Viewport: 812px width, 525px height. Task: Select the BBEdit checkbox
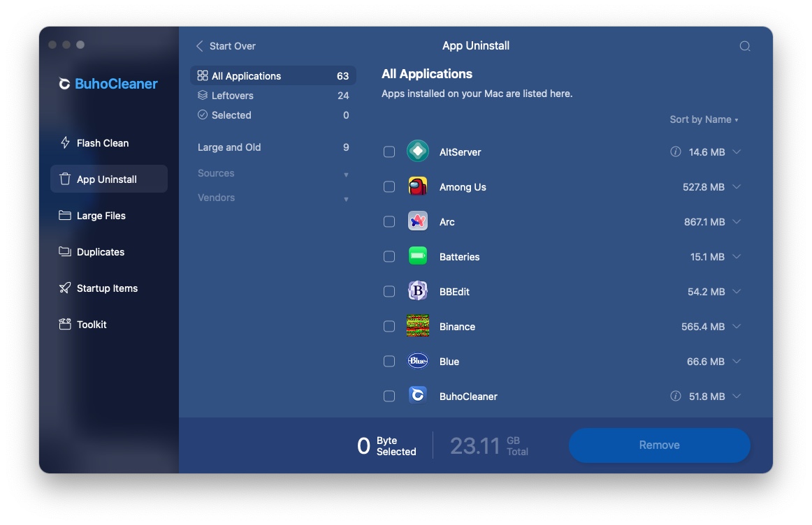[x=389, y=291]
